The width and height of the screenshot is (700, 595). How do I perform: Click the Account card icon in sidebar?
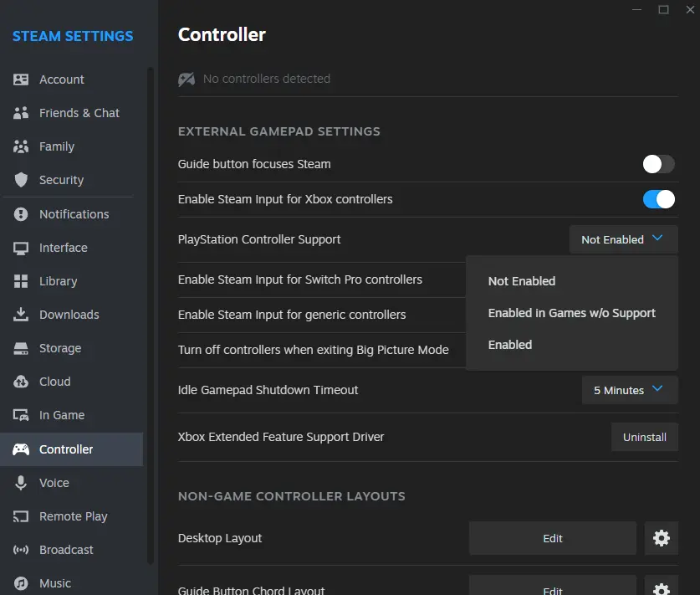click(21, 80)
